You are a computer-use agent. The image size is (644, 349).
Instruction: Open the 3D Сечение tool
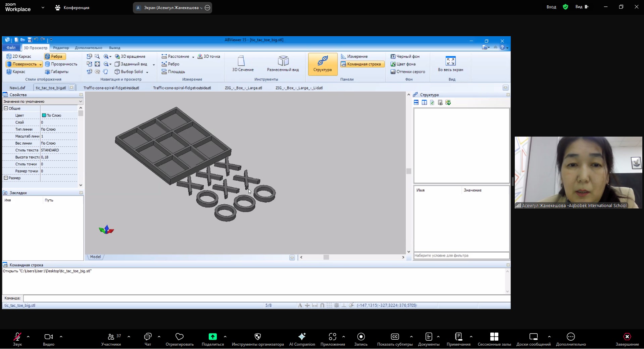[243, 63]
